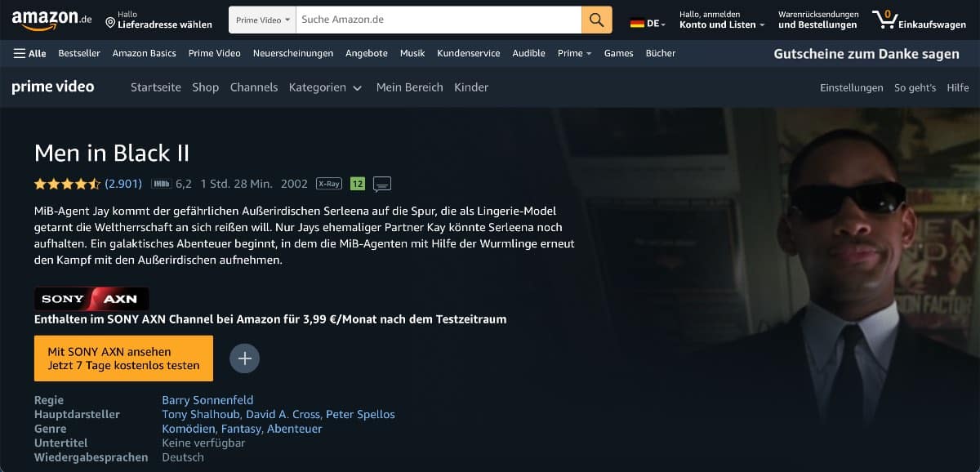Expand the Prime menu in the navigation bar
This screenshot has width=980, height=472.
point(575,53)
